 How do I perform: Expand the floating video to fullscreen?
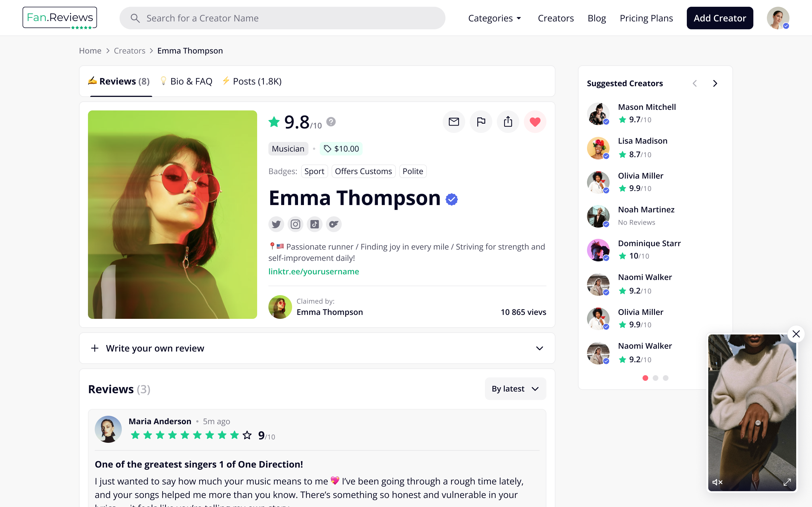(787, 482)
